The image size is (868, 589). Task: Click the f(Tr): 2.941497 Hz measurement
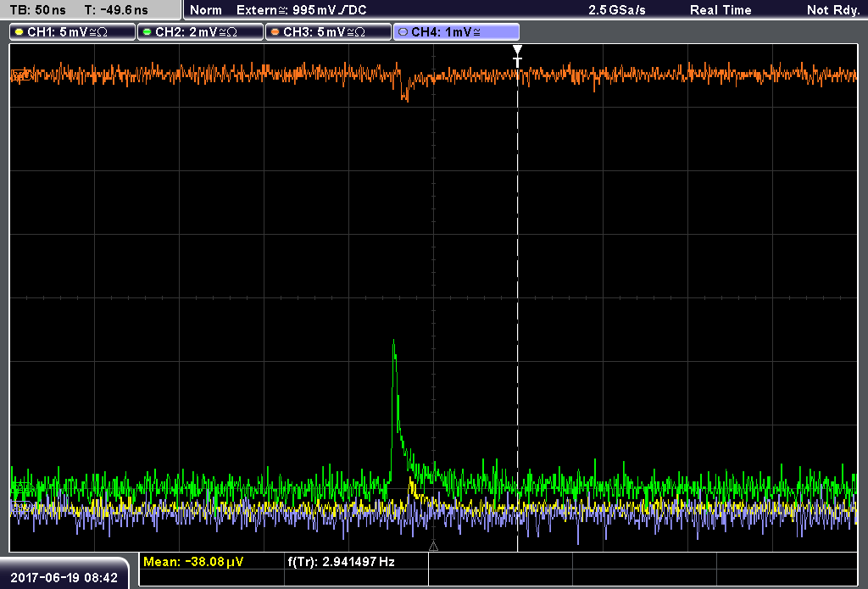point(341,562)
